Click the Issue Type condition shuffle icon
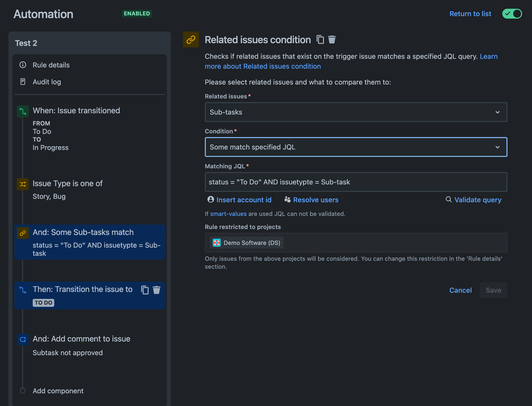Screen dimensions: 532x406 click(23, 184)
